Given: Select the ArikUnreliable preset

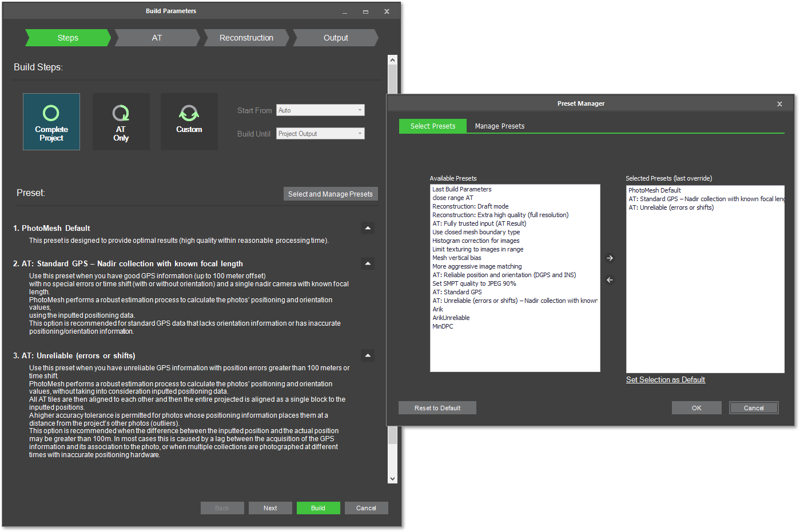Looking at the screenshot, I should 451,318.
